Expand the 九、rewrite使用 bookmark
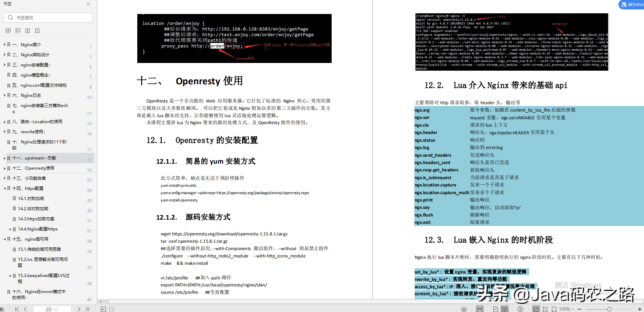 coord(5,132)
